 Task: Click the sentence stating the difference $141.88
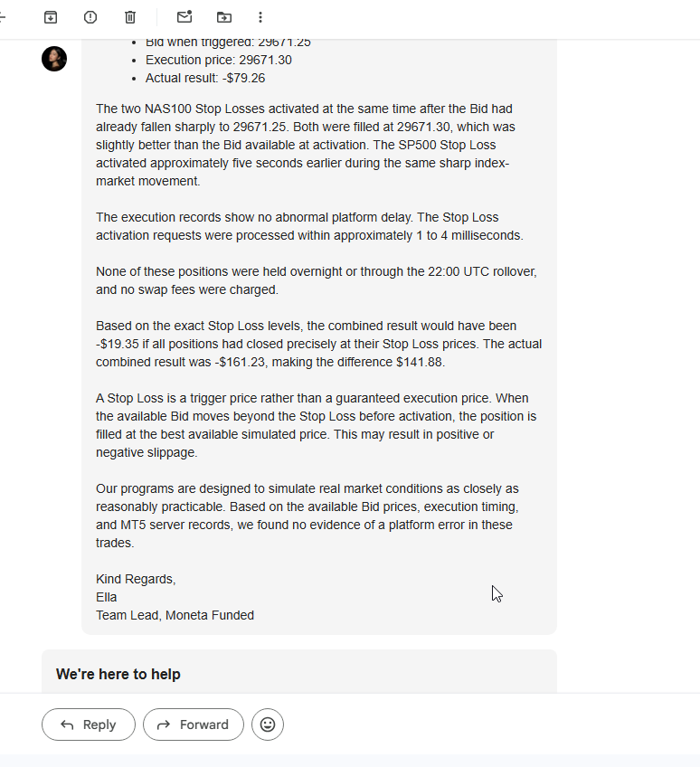click(x=319, y=353)
